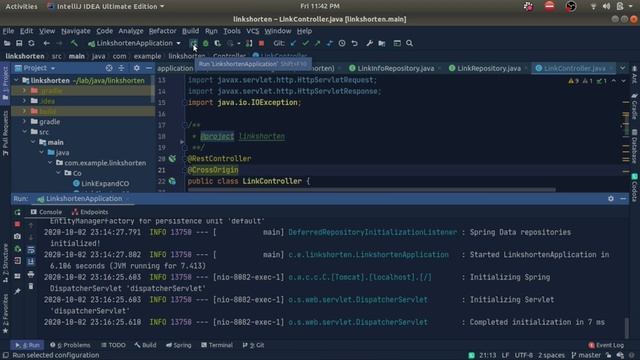Toggle soft-wrap in console

tap(31, 249)
